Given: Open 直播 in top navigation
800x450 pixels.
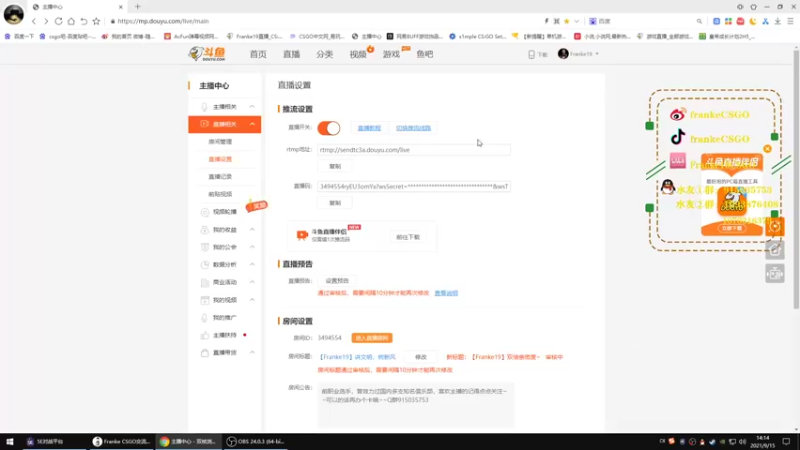Looking at the screenshot, I should 291,54.
